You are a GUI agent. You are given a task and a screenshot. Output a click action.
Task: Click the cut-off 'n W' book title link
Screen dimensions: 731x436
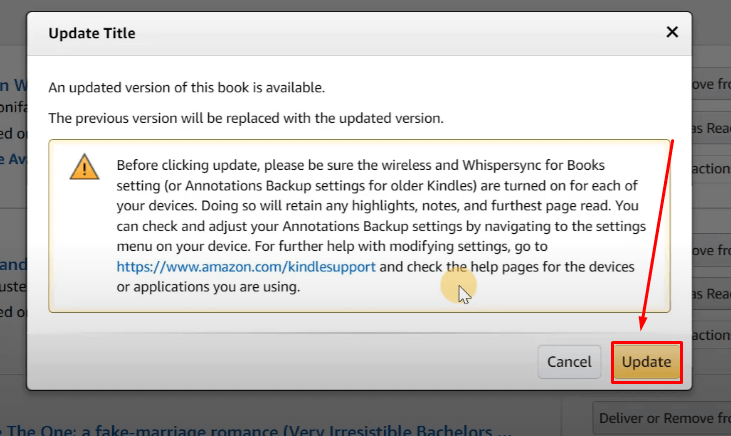pyautogui.click(x=13, y=85)
